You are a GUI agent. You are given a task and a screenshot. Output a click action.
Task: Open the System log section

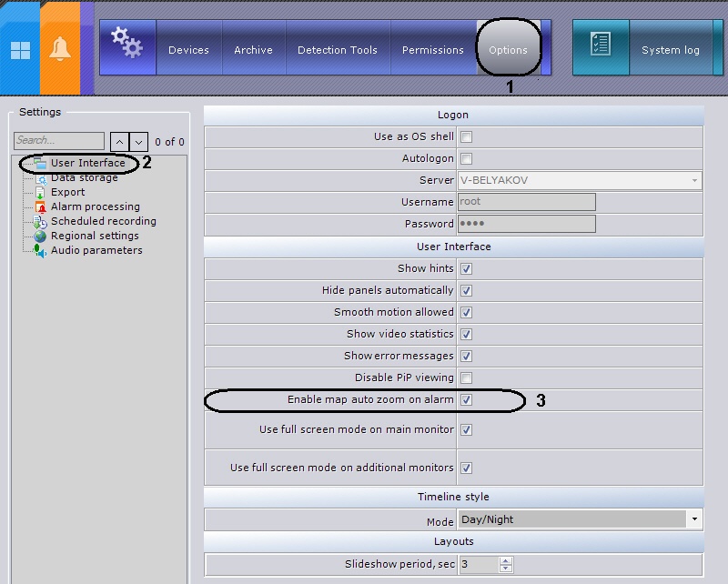coord(671,50)
